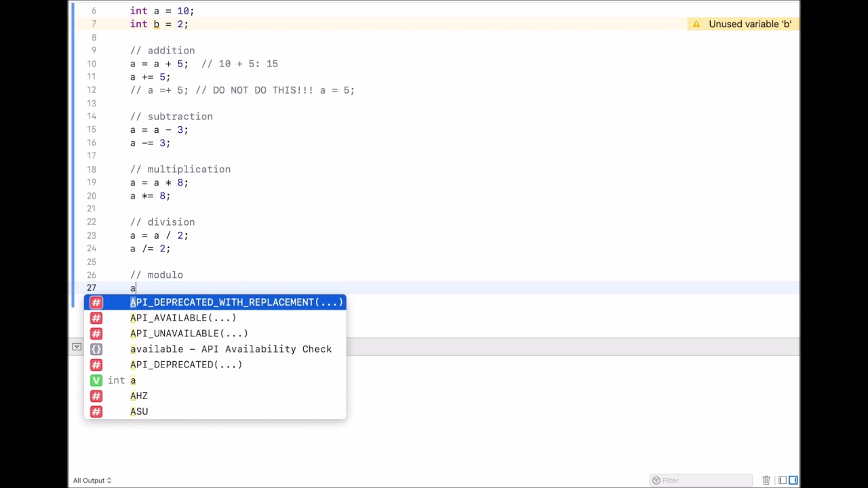The image size is (868, 488).
Task: Choose 'available – API Availability Check' suggestion
Action: [231, 349]
